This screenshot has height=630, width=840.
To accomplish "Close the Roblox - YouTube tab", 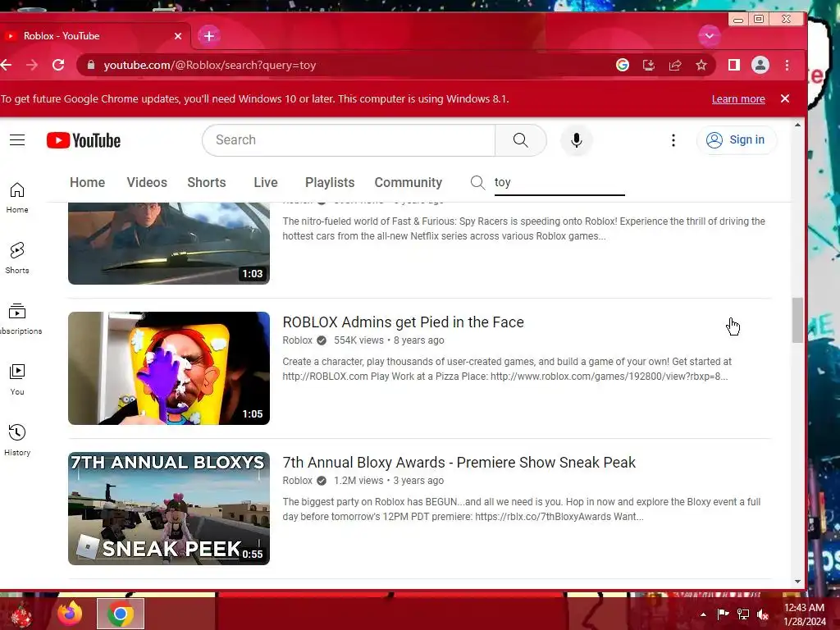I will (x=178, y=36).
